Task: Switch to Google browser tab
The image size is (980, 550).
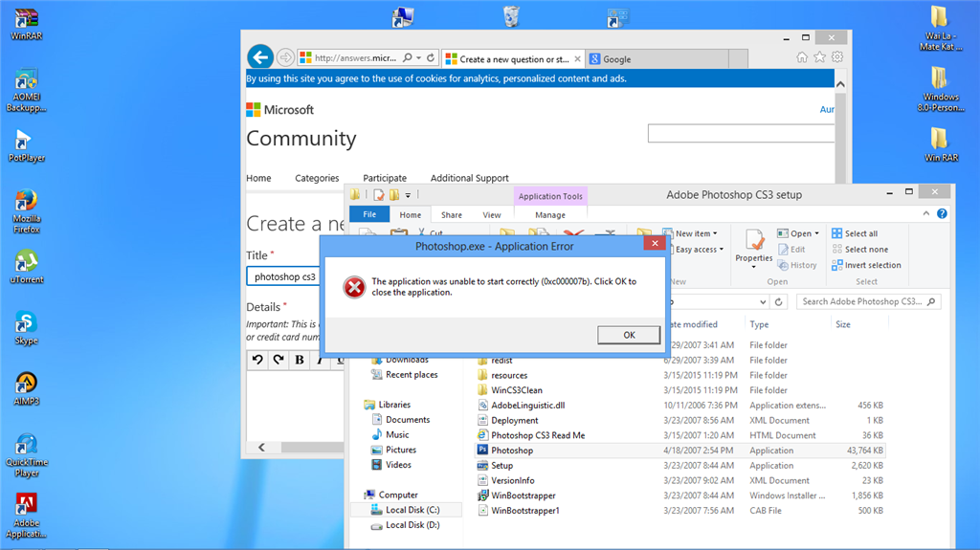Action: 657,58
